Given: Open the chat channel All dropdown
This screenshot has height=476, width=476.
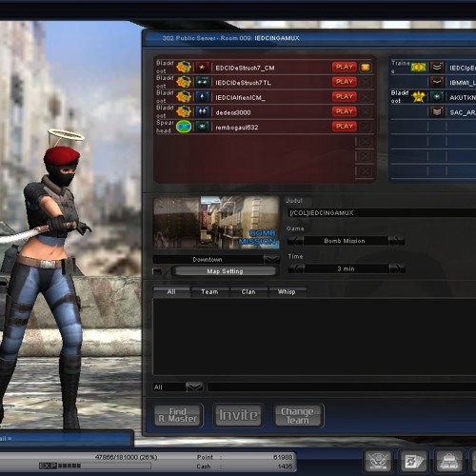Looking at the screenshot, I should tap(194, 387).
